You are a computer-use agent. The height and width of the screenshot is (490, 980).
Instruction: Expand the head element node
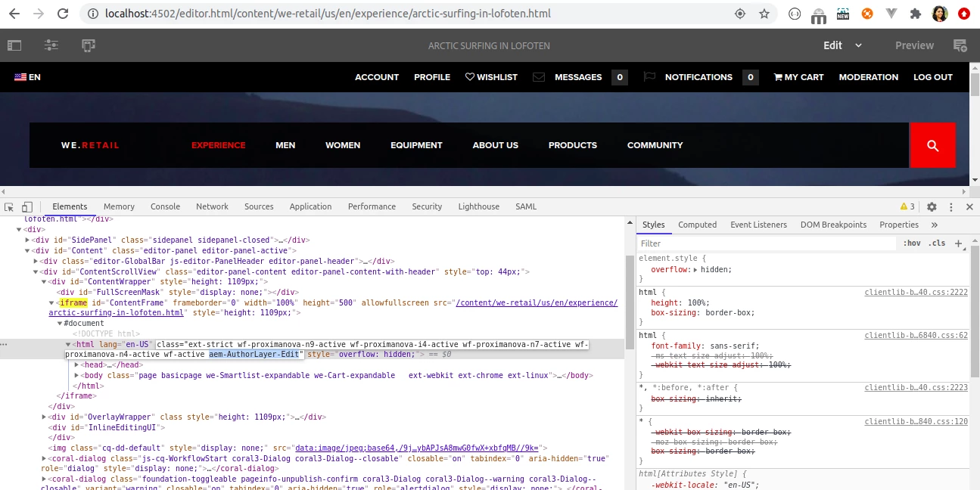pyautogui.click(x=76, y=364)
